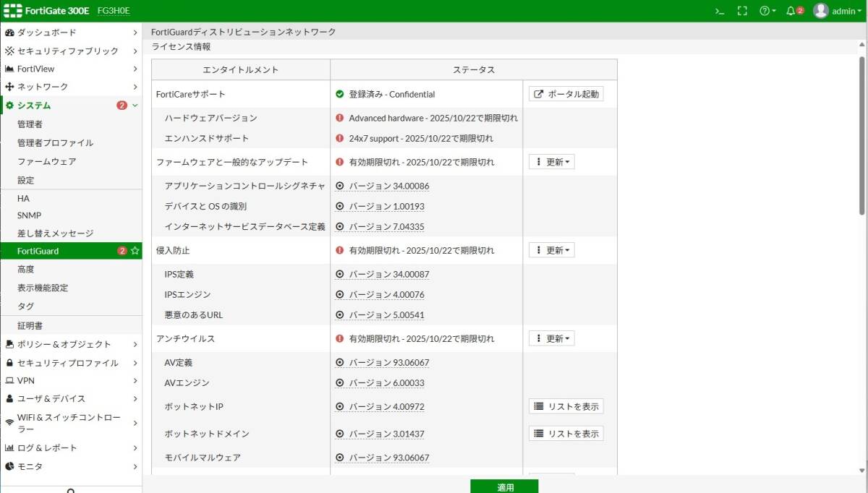The width and height of the screenshot is (868, 493).
Task: Toggle the favorite star on FortiGuard entry
Action: [136, 251]
